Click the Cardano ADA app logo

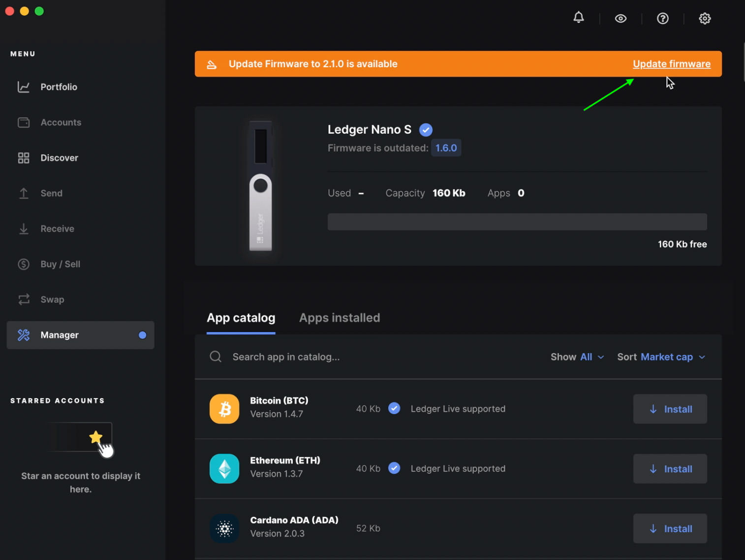coord(224,528)
